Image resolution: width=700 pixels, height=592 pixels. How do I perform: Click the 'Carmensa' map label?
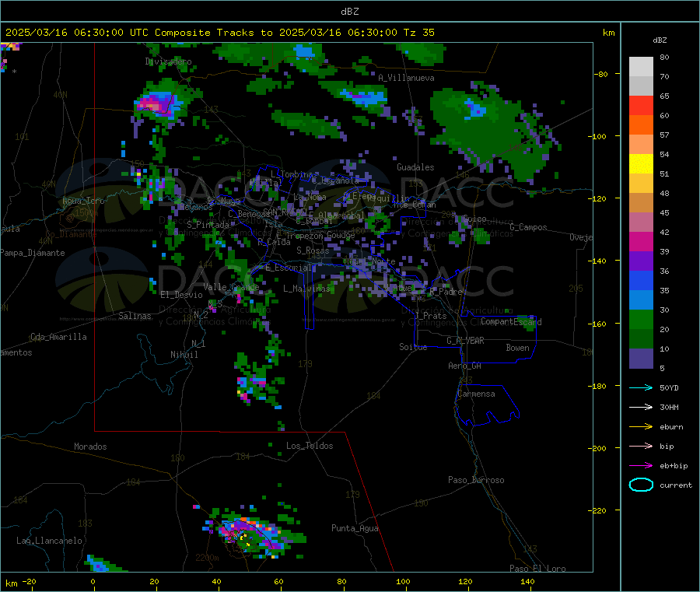pos(476,394)
